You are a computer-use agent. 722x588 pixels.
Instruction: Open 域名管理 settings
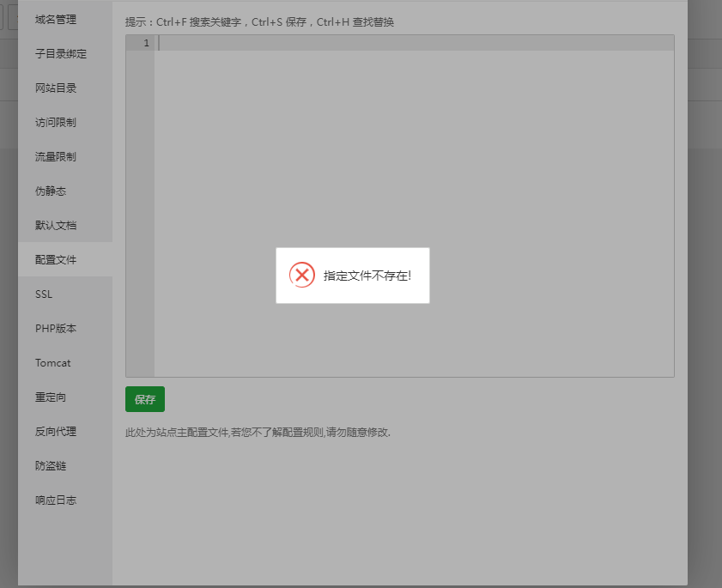pyautogui.click(x=54, y=19)
